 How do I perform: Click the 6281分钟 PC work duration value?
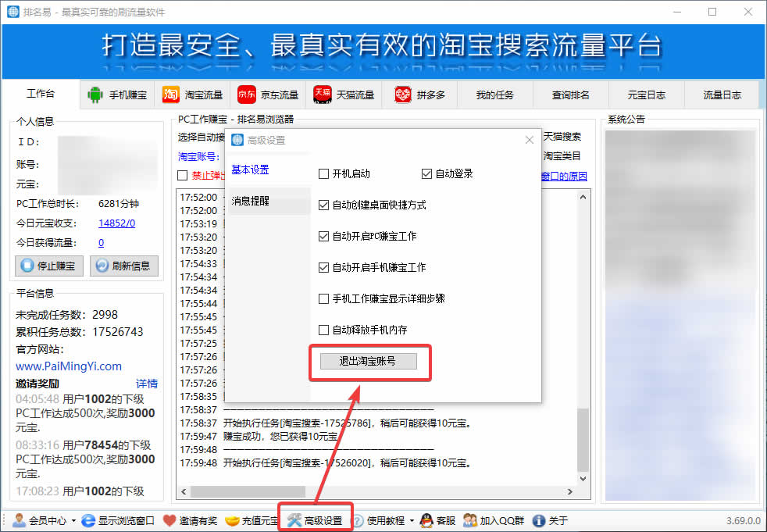[119, 204]
